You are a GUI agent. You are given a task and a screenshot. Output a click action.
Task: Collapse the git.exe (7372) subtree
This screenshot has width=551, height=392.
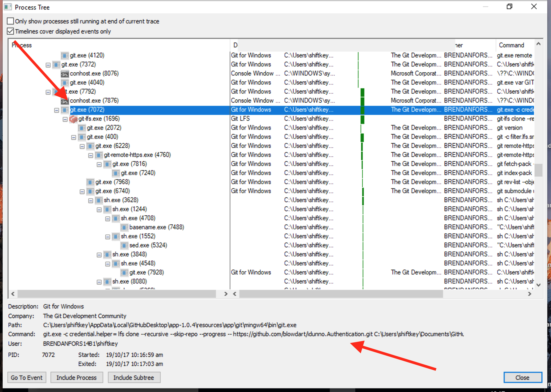coord(48,64)
